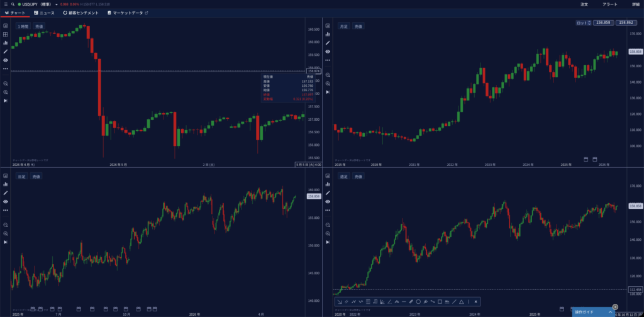Toggle drawing visibility eye in 日足 chart
644x317 pixels.
(x=5, y=202)
